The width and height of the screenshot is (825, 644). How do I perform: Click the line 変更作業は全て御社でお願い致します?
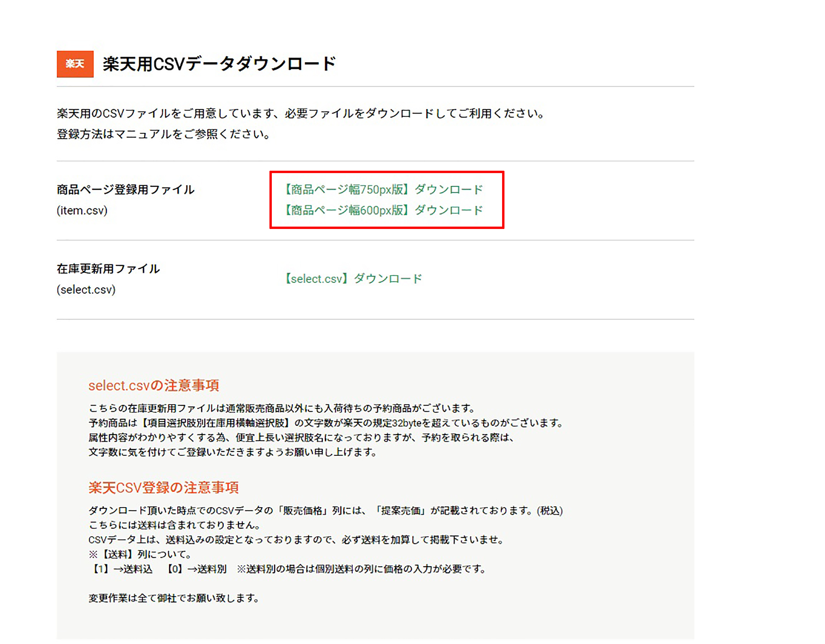pos(174,598)
